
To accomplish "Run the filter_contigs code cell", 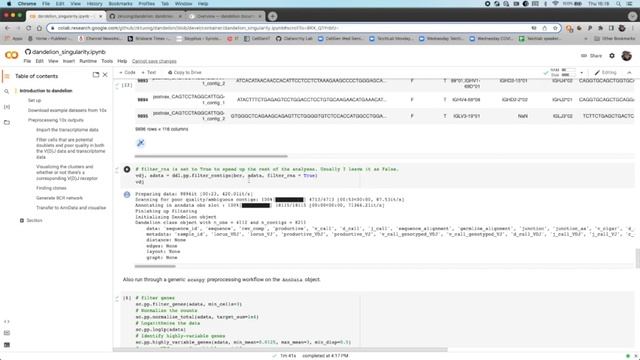I will [127, 169].
